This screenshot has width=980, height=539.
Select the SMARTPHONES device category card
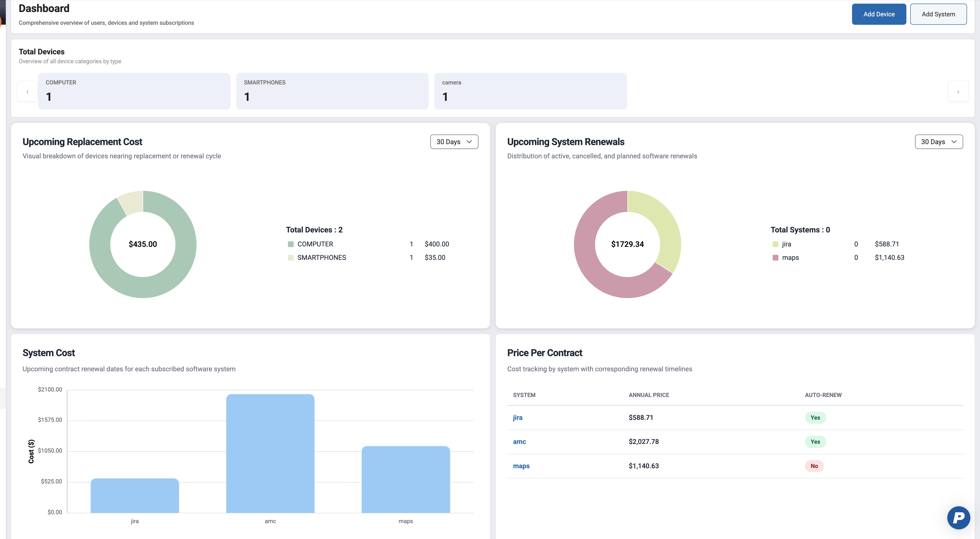pos(332,91)
